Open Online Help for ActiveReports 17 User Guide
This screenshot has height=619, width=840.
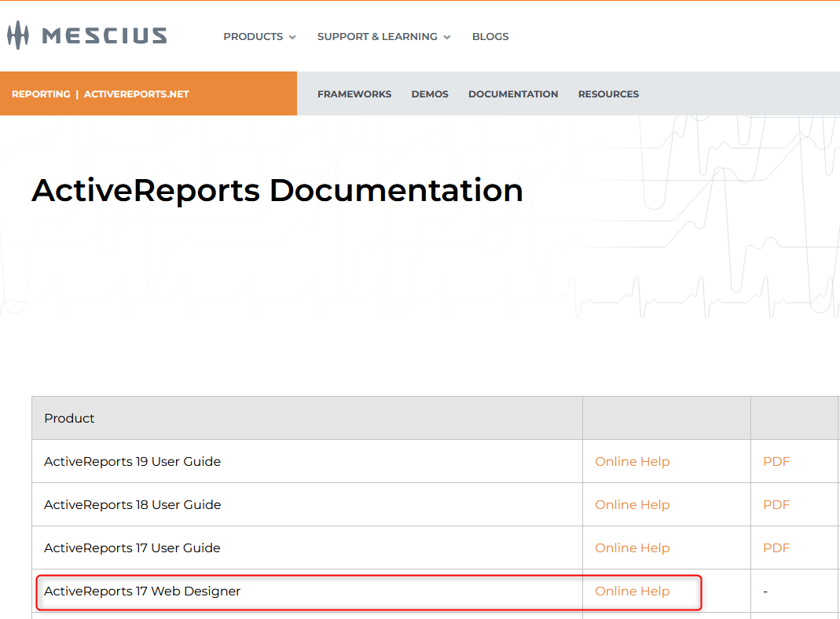coord(632,548)
